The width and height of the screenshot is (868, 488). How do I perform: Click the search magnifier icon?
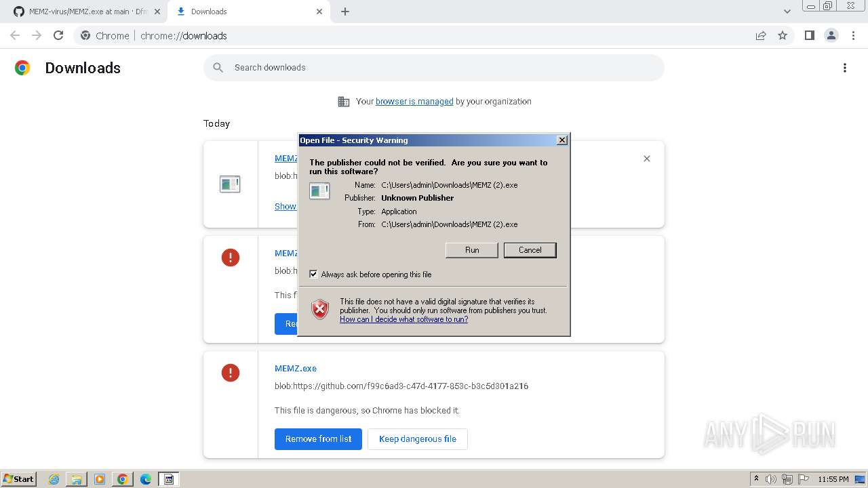tap(218, 68)
